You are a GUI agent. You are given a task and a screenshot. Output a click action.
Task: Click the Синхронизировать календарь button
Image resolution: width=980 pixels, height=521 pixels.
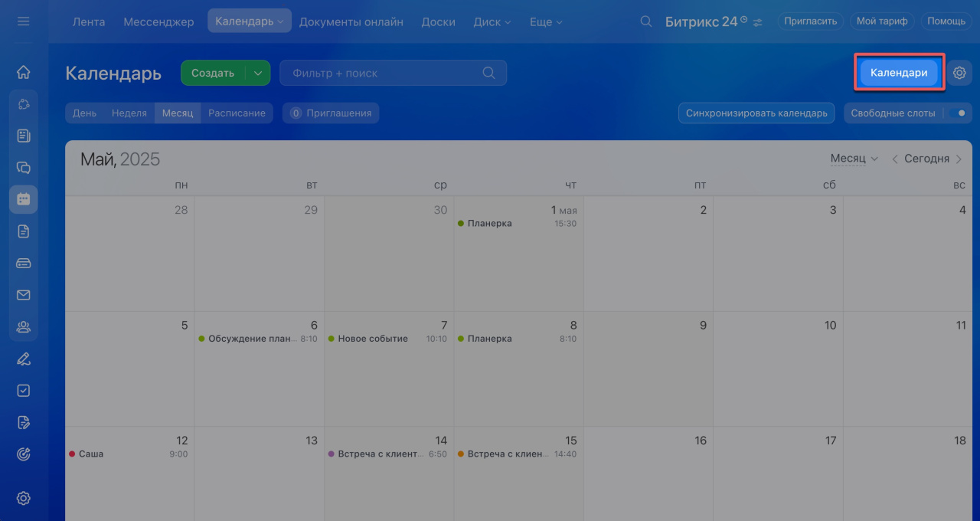point(756,113)
